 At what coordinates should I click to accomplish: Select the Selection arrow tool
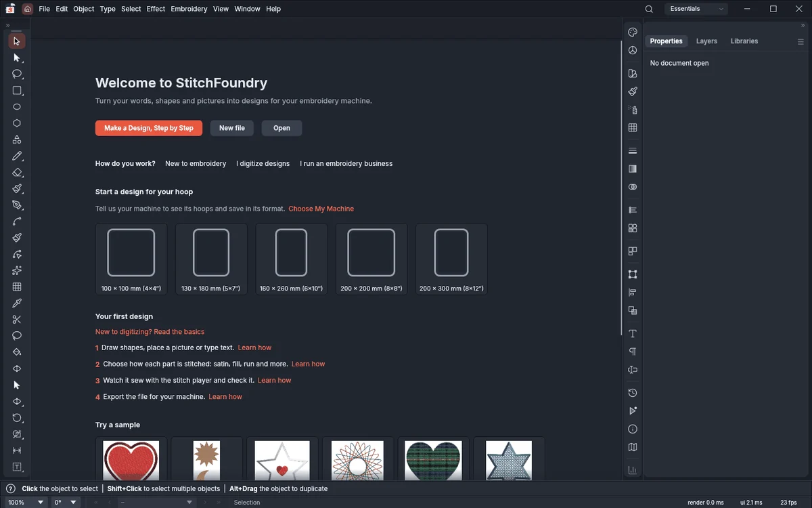[x=17, y=41]
